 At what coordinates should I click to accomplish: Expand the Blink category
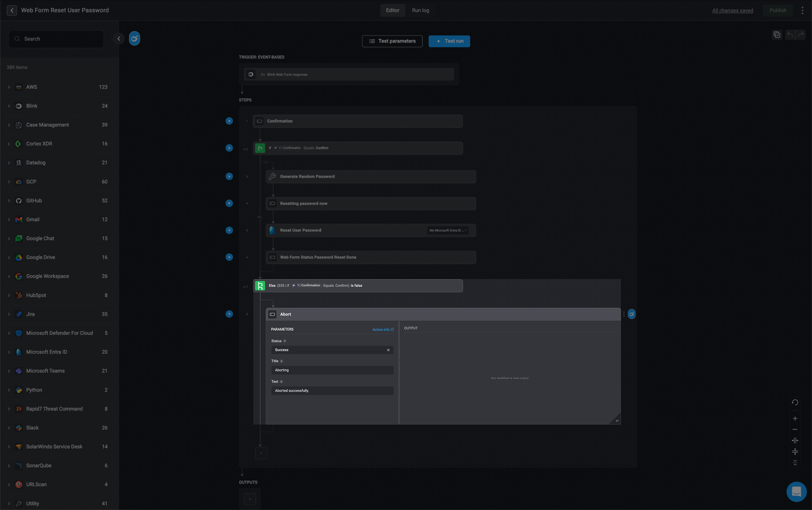[x=9, y=106]
